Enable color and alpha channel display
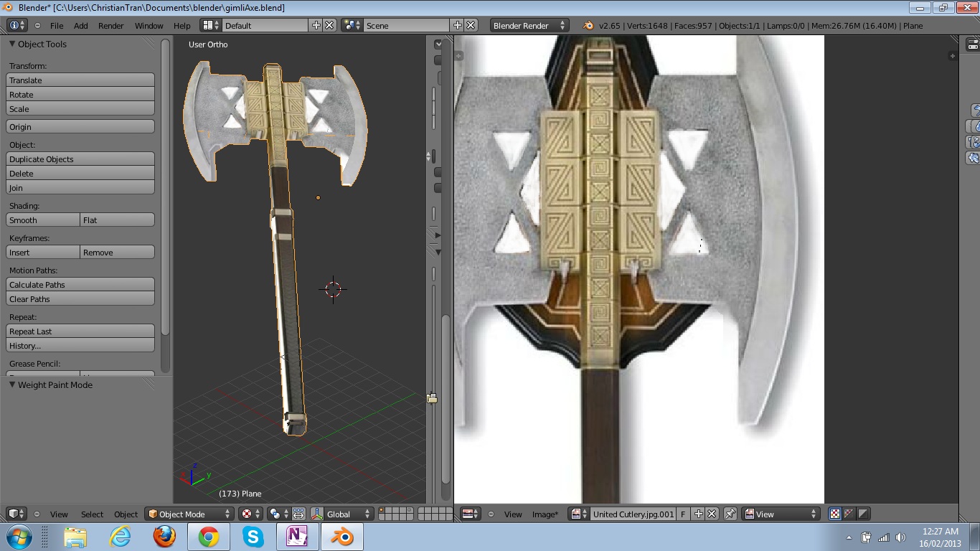 click(x=835, y=514)
